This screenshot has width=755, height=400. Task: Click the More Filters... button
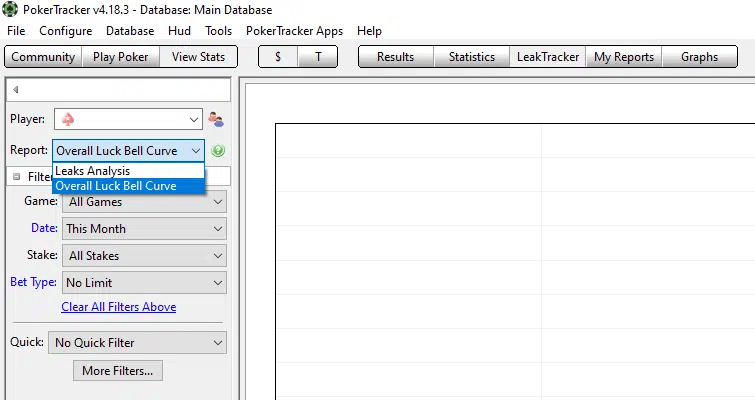click(x=117, y=371)
